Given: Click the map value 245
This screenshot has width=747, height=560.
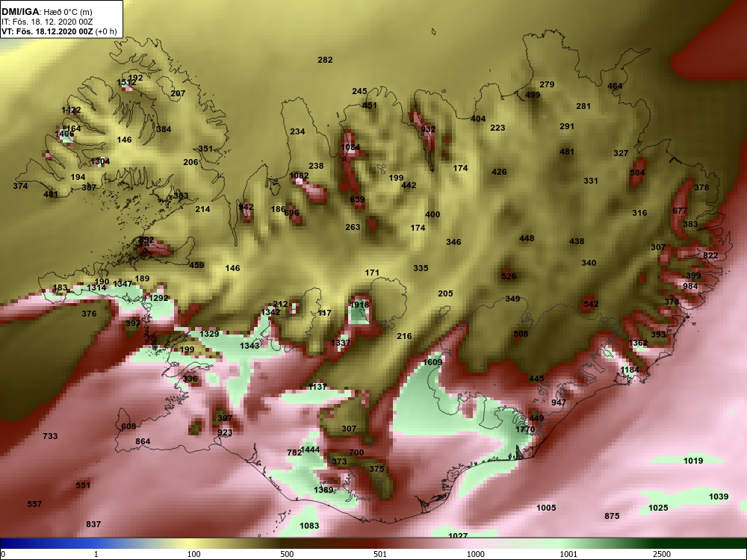Looking at the screenshot, I should [x=360, y=91].
